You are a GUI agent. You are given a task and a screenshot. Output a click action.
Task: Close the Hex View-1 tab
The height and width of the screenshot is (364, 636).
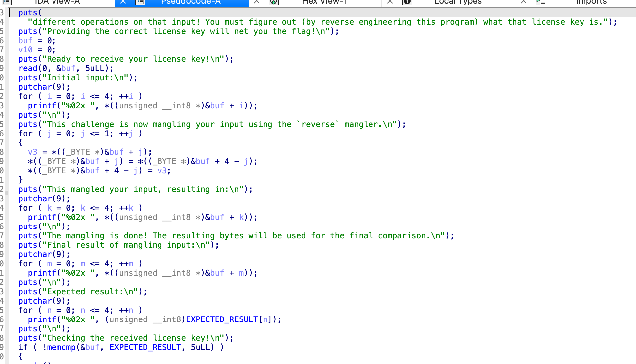[257, 2]
